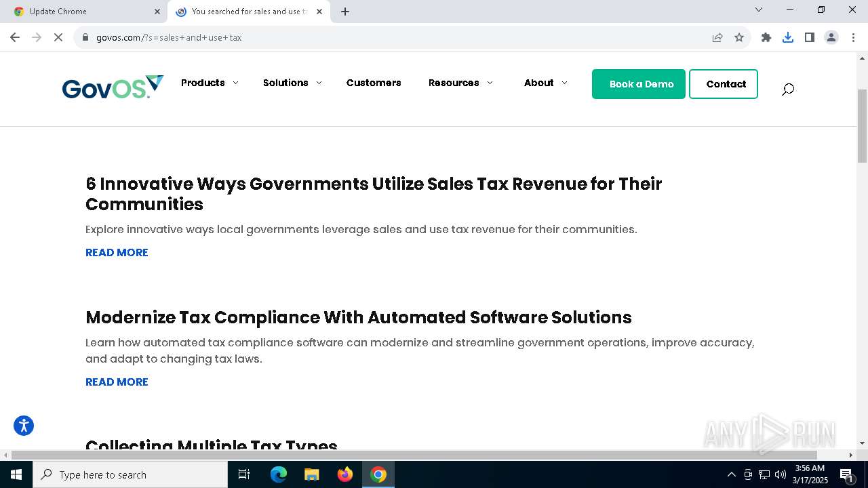The width and height of the screenshot is (868, 488).
Task: Stop page loading button
Action: pyautogui.click(x=58, y=37)
